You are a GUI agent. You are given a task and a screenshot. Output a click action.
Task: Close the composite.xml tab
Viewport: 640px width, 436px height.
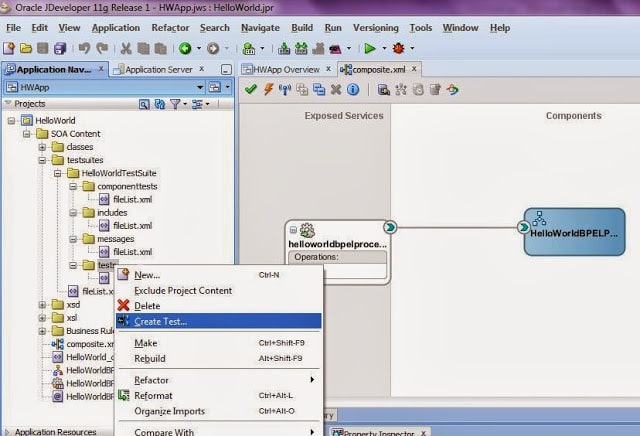coord(414,69)
